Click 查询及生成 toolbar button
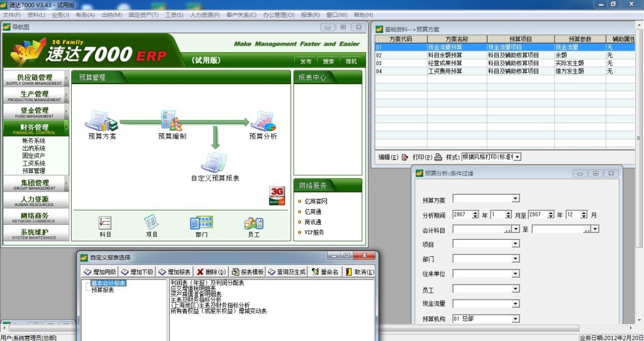The height and width of the screenshot is (341, 644). 287,272
